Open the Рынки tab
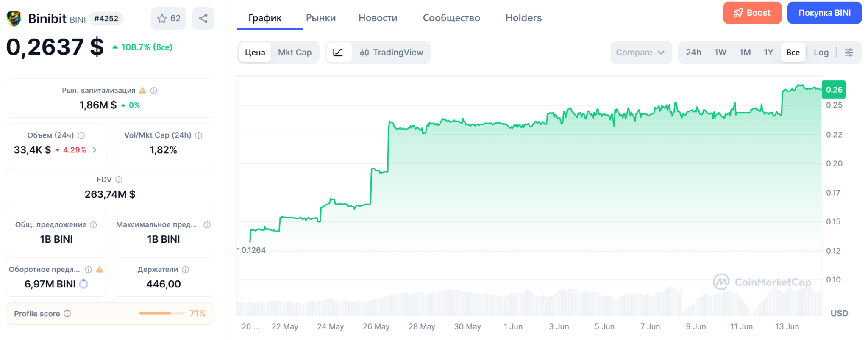The height and width of the screenshot is (340, 868). pos(321,18)
